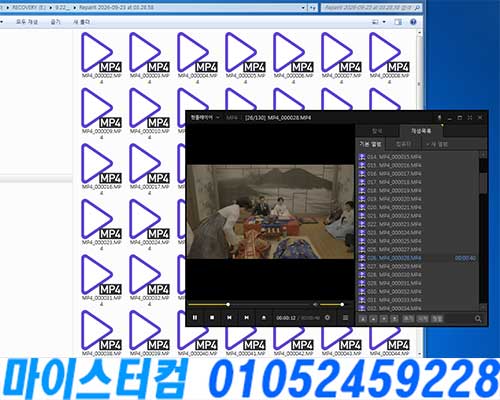Select MP4_000017.MP4 file icon in Explorer
The image size is (500, 400).
149,164
